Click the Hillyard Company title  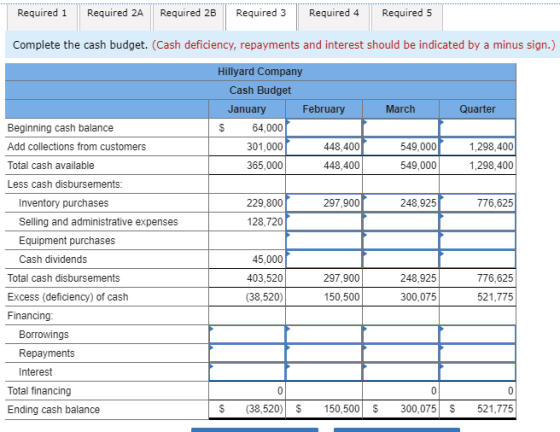260,71
